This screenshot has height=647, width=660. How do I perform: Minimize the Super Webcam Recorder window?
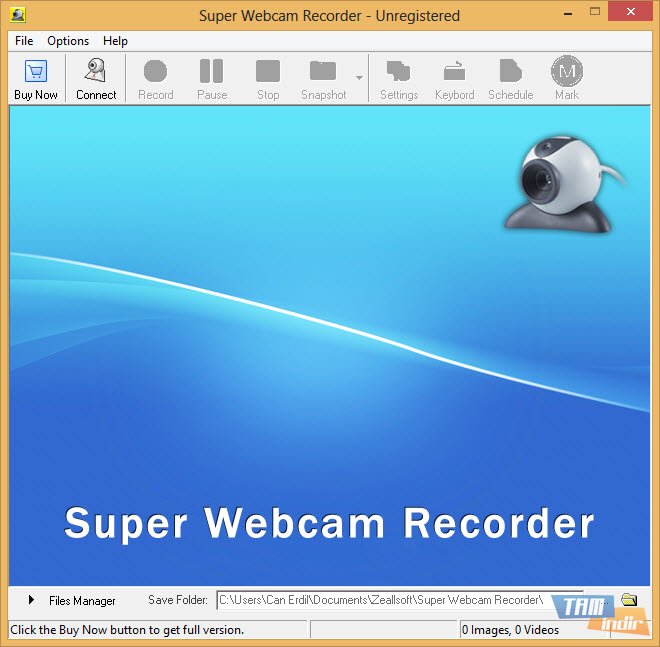pos(568,13)
